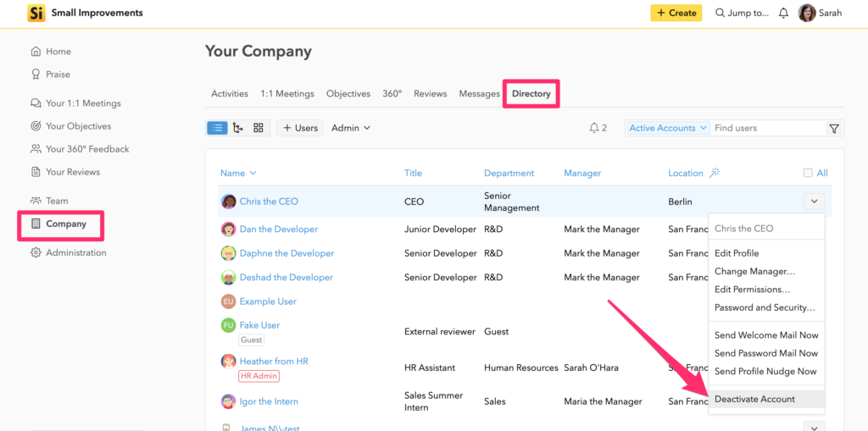Open the Fake User profile link
868x431 pixels.
(x=259, y=325)
